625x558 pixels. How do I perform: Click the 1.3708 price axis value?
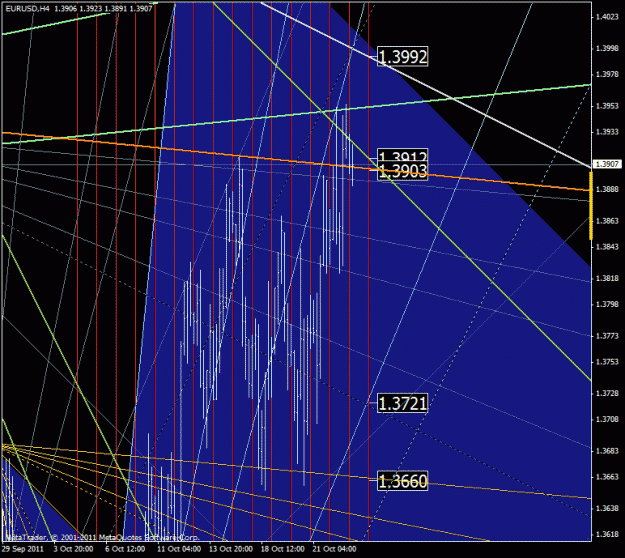point(607,419)
